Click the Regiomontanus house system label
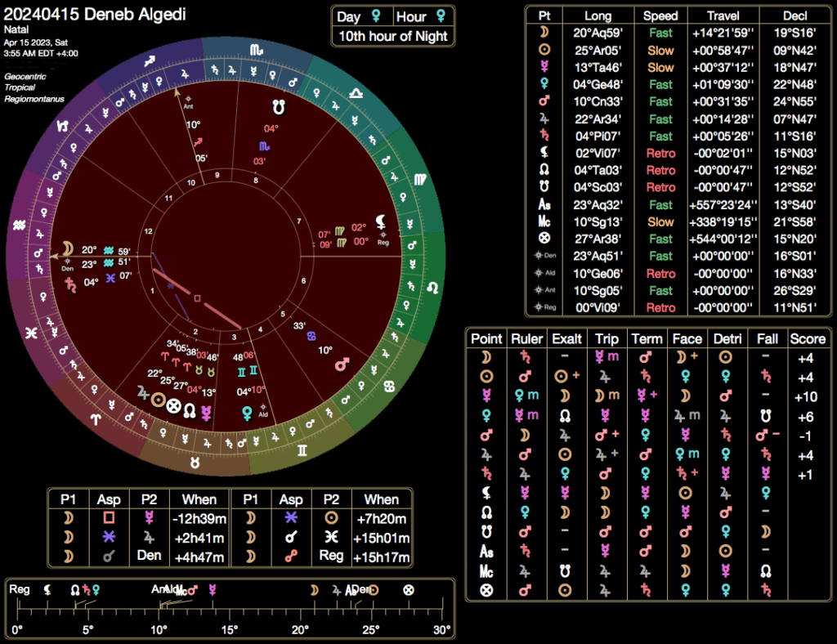The image size is (837, 644). pos(34,99)
